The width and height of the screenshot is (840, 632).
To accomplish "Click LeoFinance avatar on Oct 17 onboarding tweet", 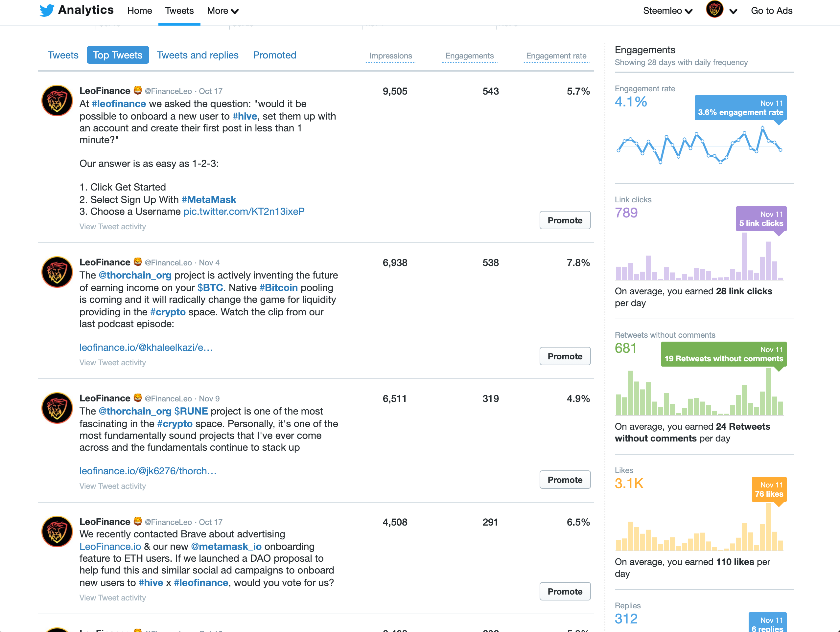I will 57,101.
